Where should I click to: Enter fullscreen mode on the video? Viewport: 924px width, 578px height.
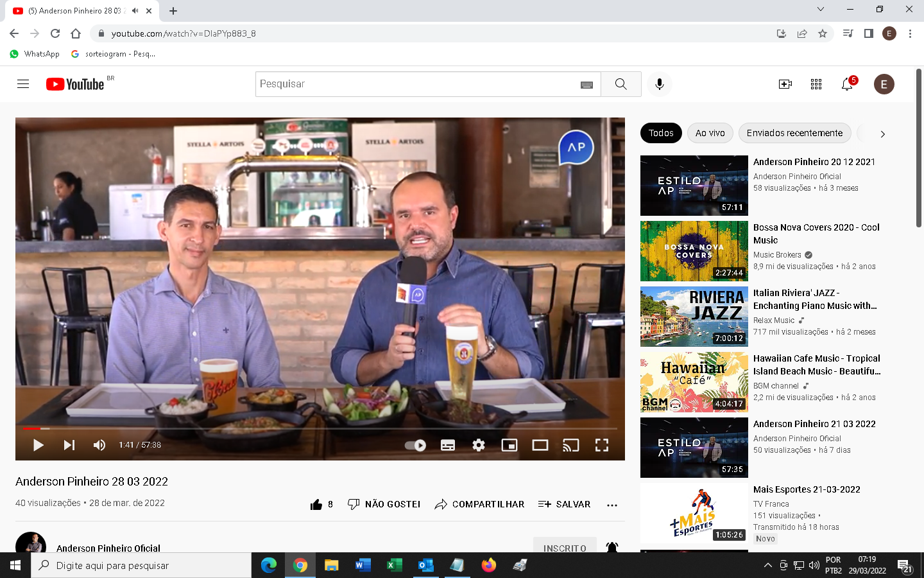601,445
